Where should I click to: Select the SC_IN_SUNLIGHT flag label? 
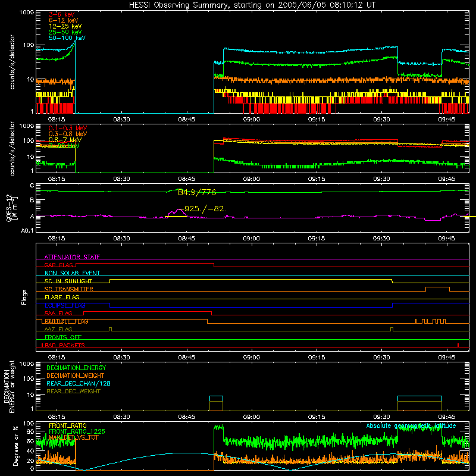[x=68, y=281]
